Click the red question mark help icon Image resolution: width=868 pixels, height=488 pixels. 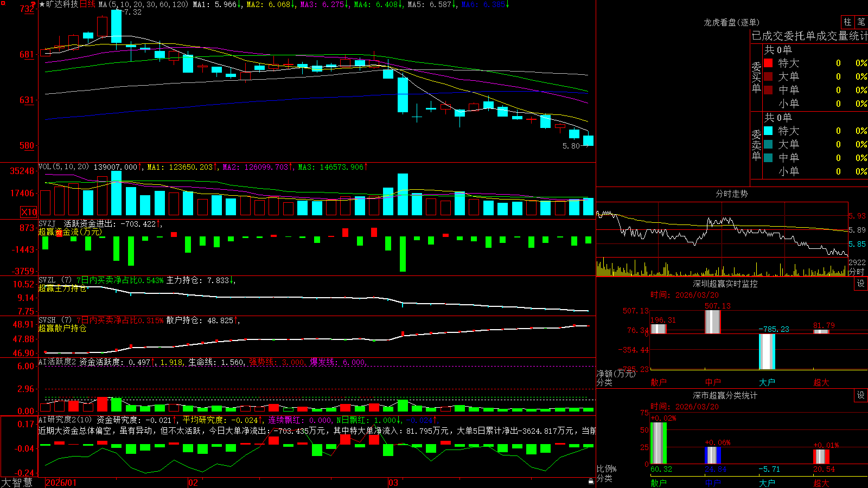(x=33, y=5)
